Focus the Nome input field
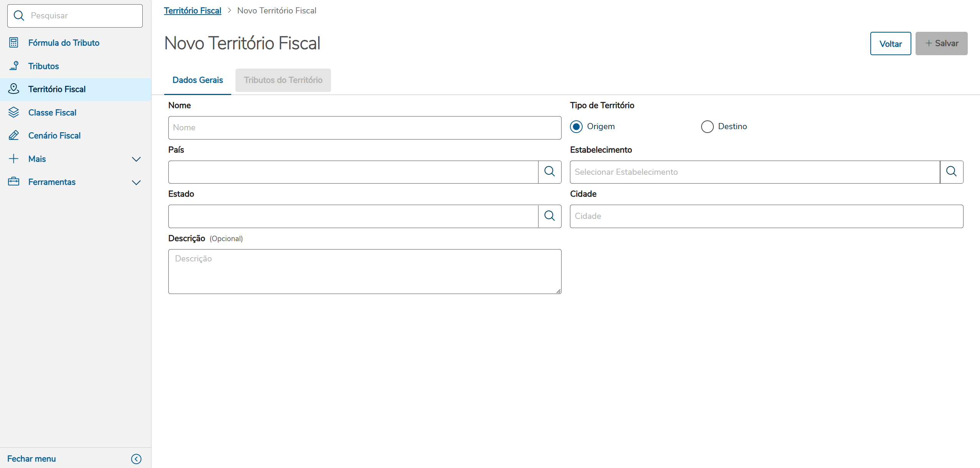Viewport: 980px width, 468px height. 364,128
